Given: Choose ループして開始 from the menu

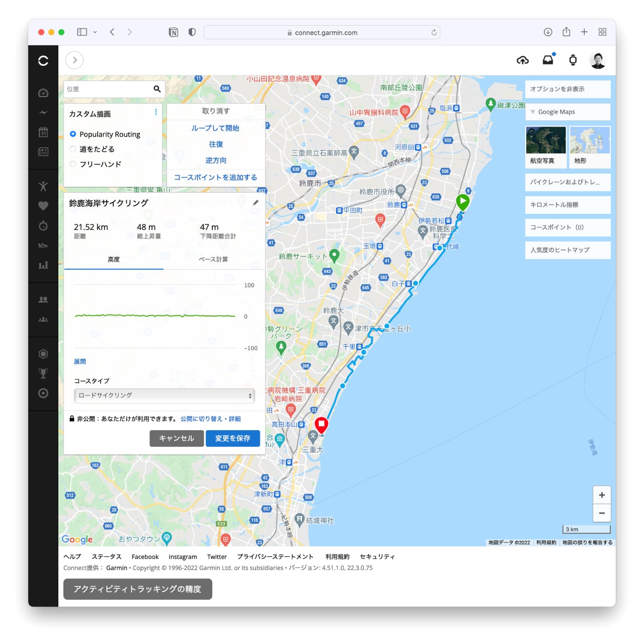Looking at the screenshot, I should coord(215,128).
